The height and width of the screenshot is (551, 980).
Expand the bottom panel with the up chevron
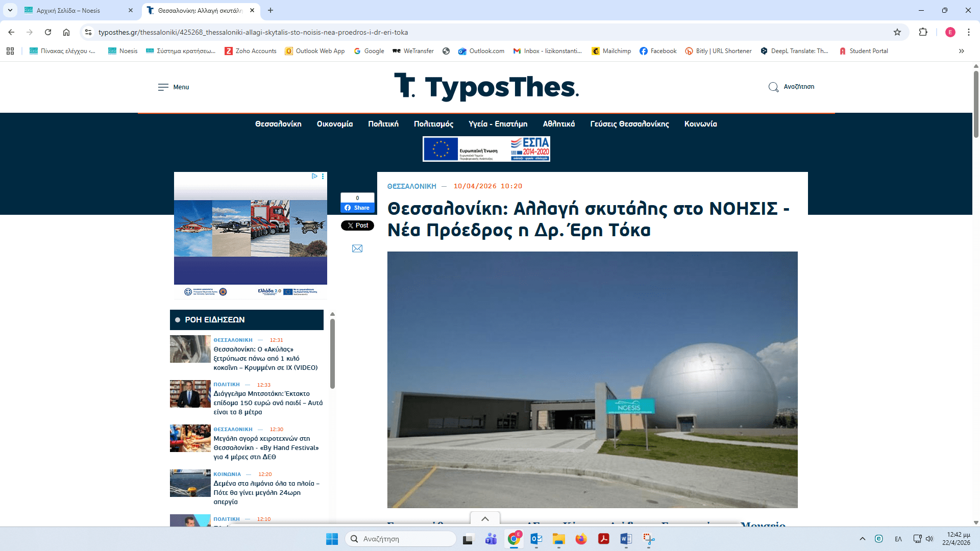(x=485, y=519)
